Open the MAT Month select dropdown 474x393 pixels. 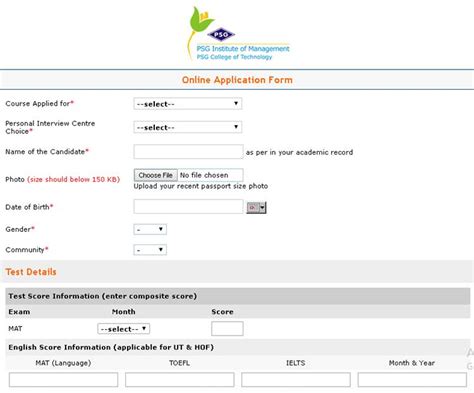coord(124,329)
